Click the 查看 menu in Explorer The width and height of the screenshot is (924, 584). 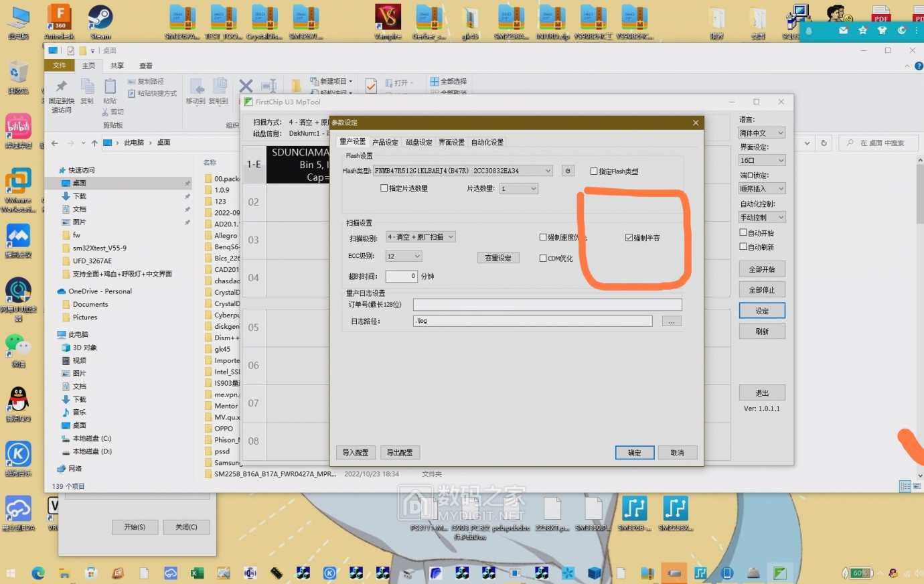[145, 65]
